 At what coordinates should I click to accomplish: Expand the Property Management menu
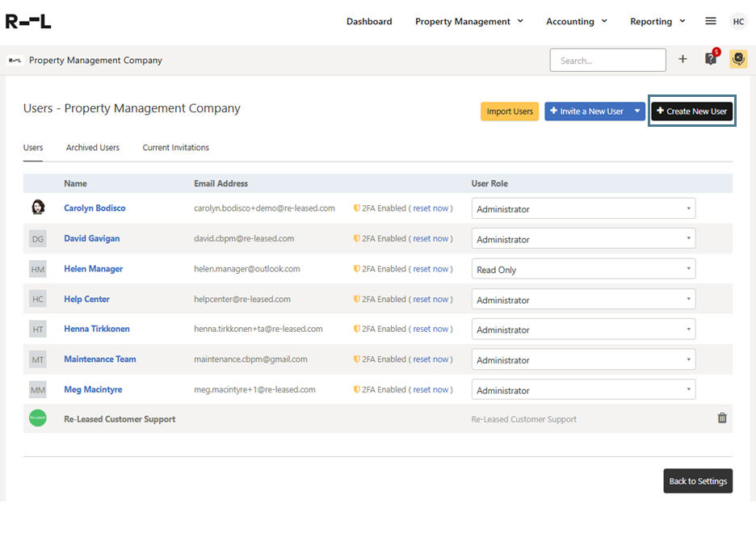click(469, 22)
